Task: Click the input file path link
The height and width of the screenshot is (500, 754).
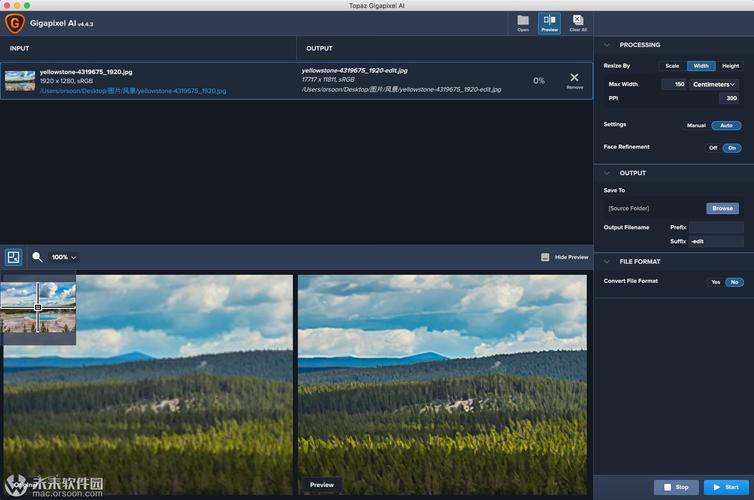Action: pos(133,91)
